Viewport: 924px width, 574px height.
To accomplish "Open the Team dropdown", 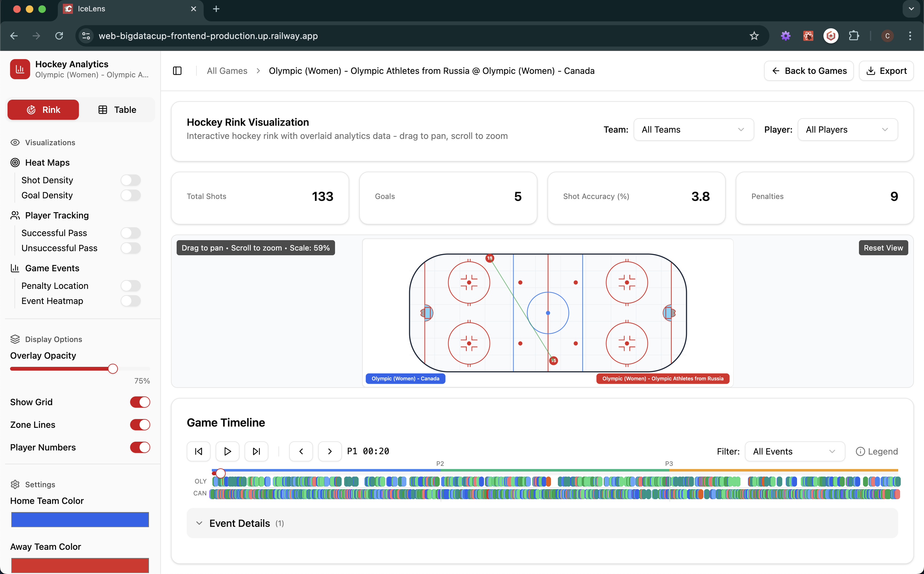I will 693,130.
